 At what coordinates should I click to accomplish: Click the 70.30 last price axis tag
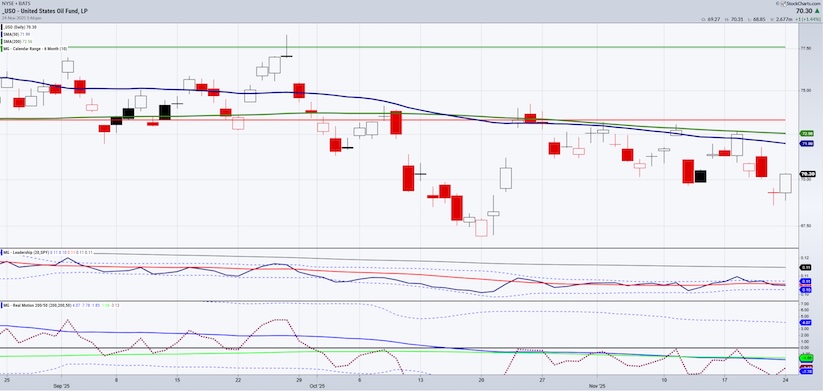[807, 174]
